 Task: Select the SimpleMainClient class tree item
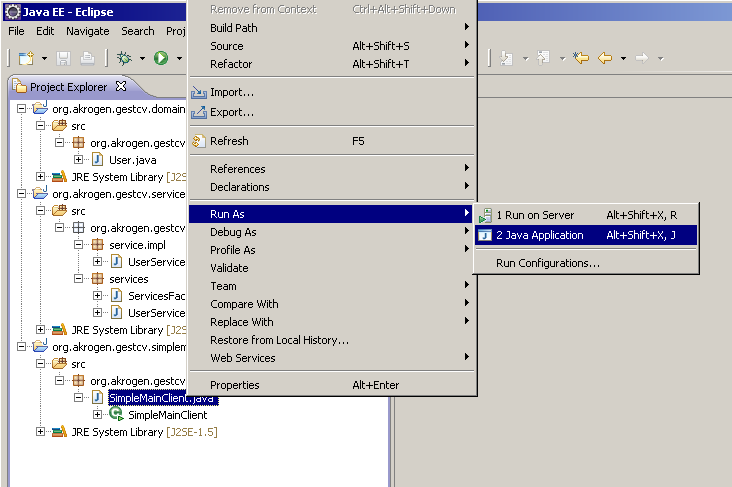pyautogui.click(x=167, y=415)
